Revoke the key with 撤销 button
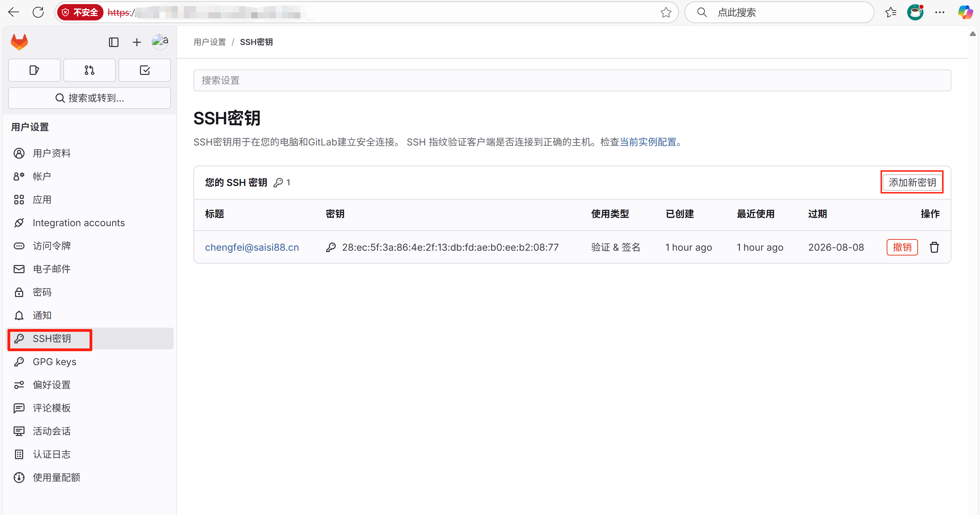980x515 pixels. click(x=902, y=247)
